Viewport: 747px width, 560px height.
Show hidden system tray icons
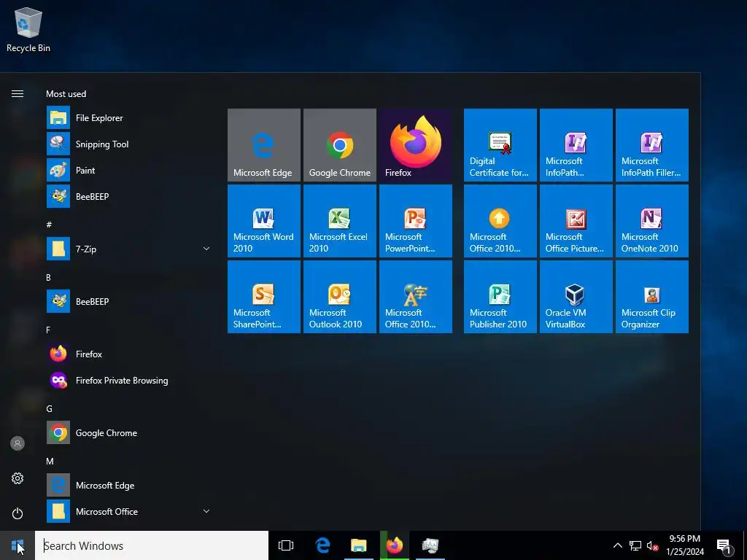pos(617,545)
